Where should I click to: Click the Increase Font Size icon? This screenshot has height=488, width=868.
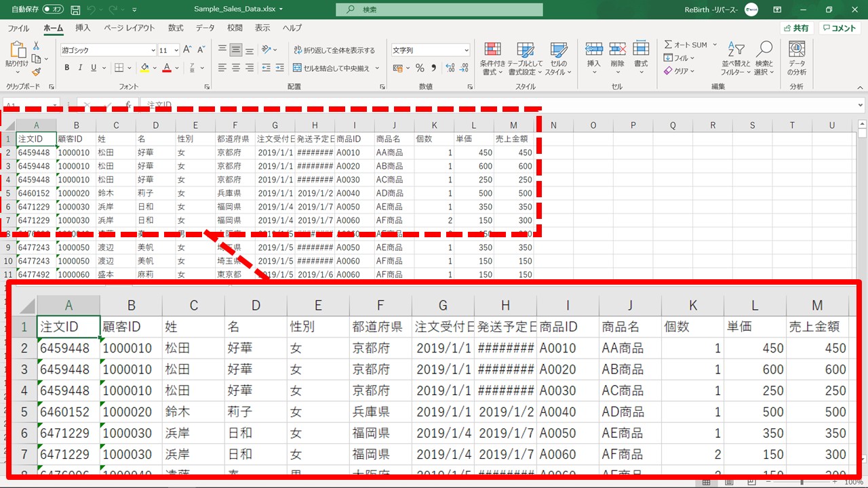pyautogui.click(x=186, y=50)
